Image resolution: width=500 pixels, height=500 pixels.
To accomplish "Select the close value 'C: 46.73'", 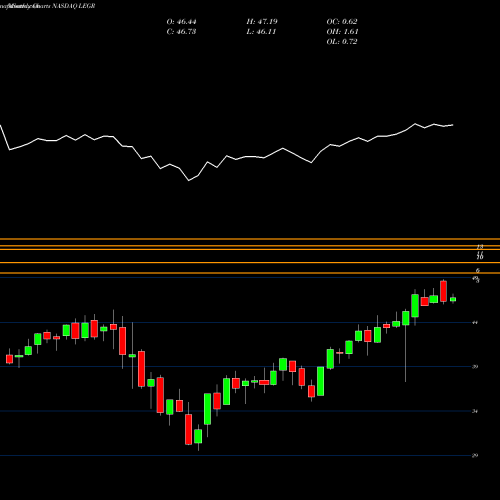I will point(181,32).
